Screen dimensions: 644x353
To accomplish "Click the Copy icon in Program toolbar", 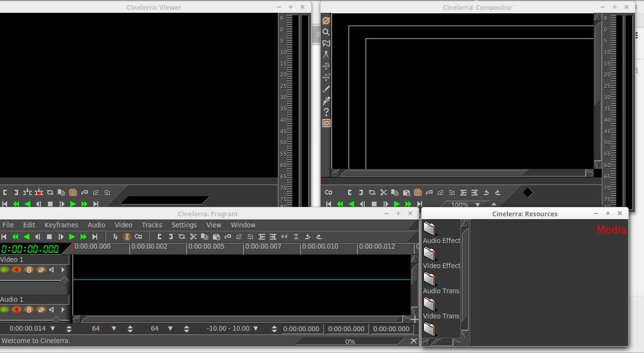I will [x=204, y=236].
